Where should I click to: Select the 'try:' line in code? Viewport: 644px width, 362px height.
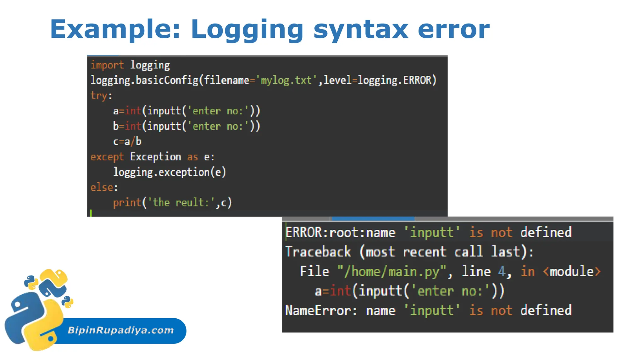pyautogui.click(x=101, y=96)
